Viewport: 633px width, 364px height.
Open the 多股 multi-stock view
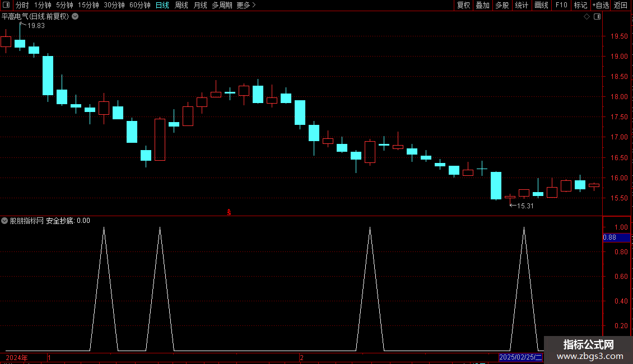click(502, 5)
